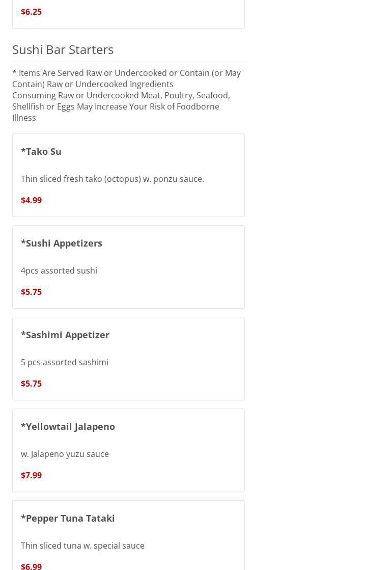Click the raw or undercooked items disclaimer

pyautogui.click(x=126, y=78)
